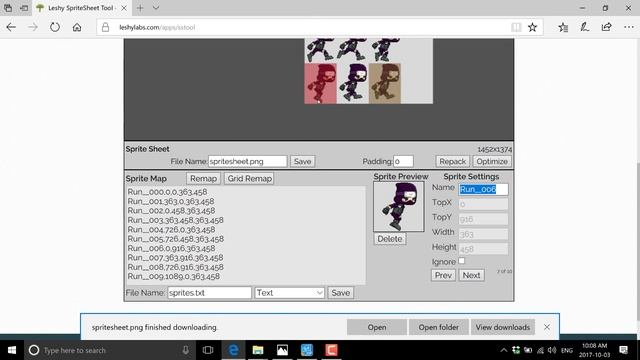Screen dimensions: 640x360
Task: Open the web notes pen icon
Action: coord(584,27)
